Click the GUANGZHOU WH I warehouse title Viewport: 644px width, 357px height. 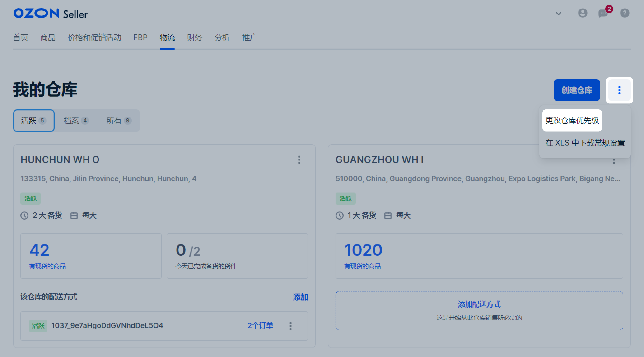[x=379, y=160]
